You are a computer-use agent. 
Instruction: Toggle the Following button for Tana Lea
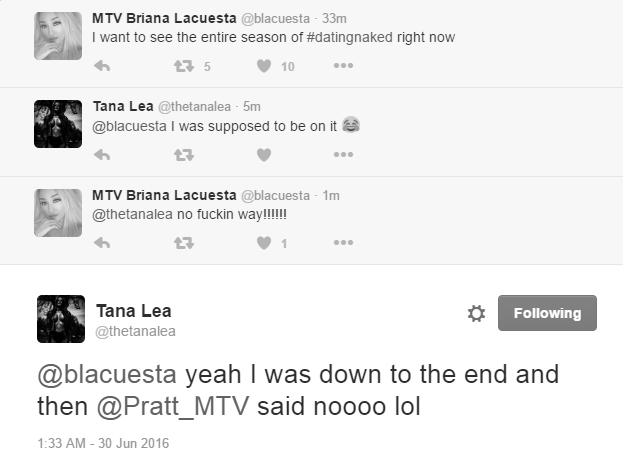point(547,313)
